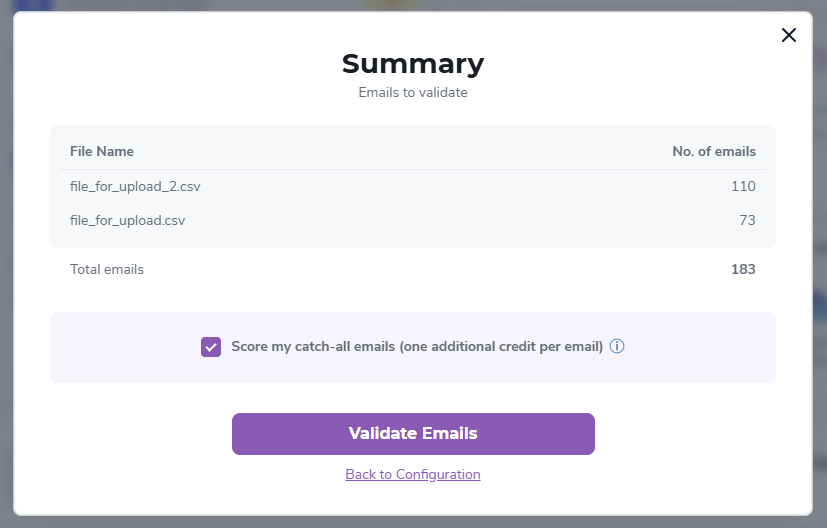Click the Score my catch-all emails label text
Viewport: 827px width, 528px height.
tap(312, 347)
